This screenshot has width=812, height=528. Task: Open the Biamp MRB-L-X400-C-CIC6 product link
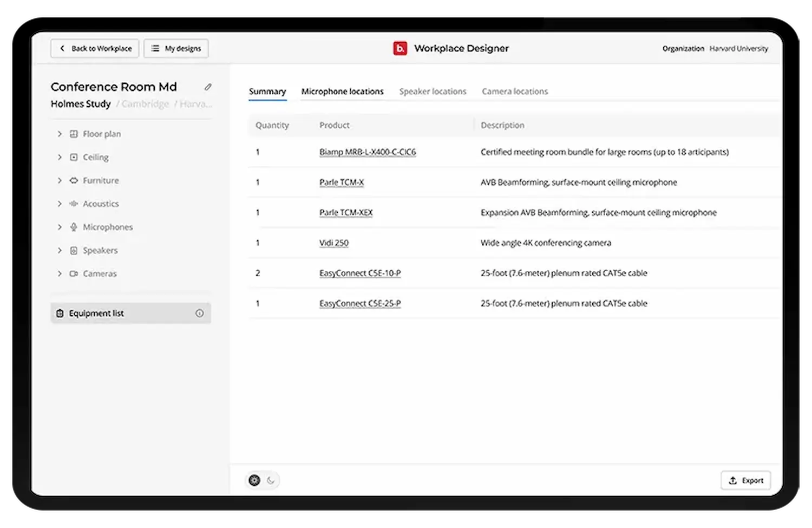368,152
